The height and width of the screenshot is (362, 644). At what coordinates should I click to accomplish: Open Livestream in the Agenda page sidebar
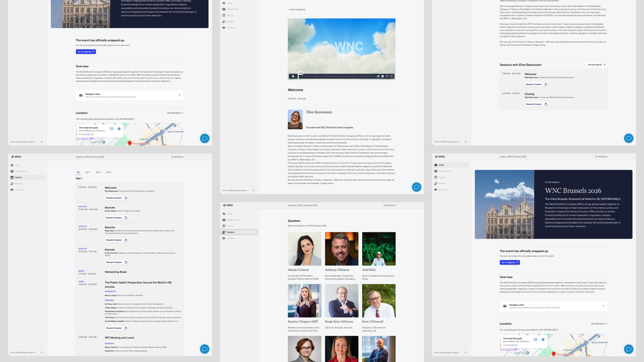coord(28,190)
